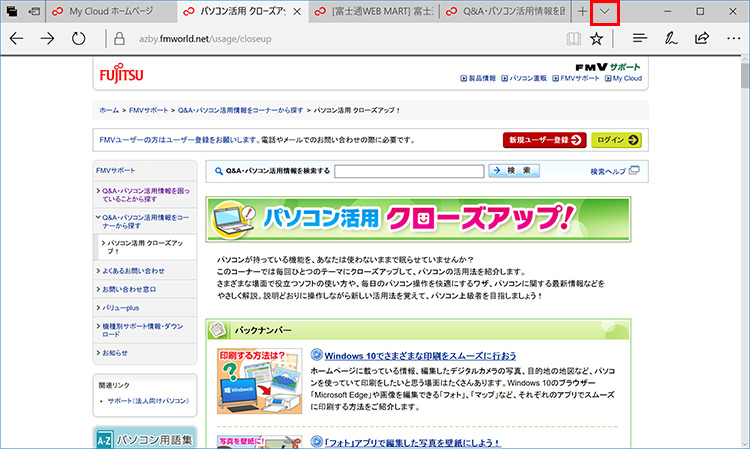The height and width of the screenshot is (449, 750).
Task: Show tab previews with chevron button
Action: tap(605, 11)
